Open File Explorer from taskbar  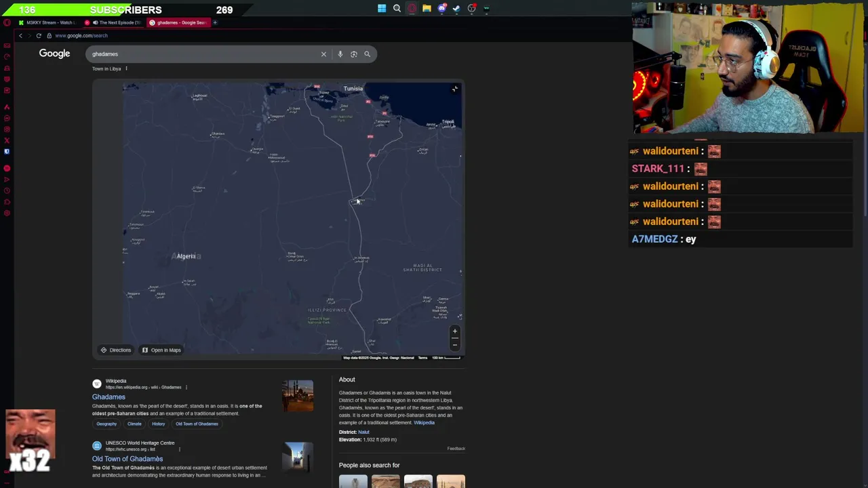click(x=427, y=9)
